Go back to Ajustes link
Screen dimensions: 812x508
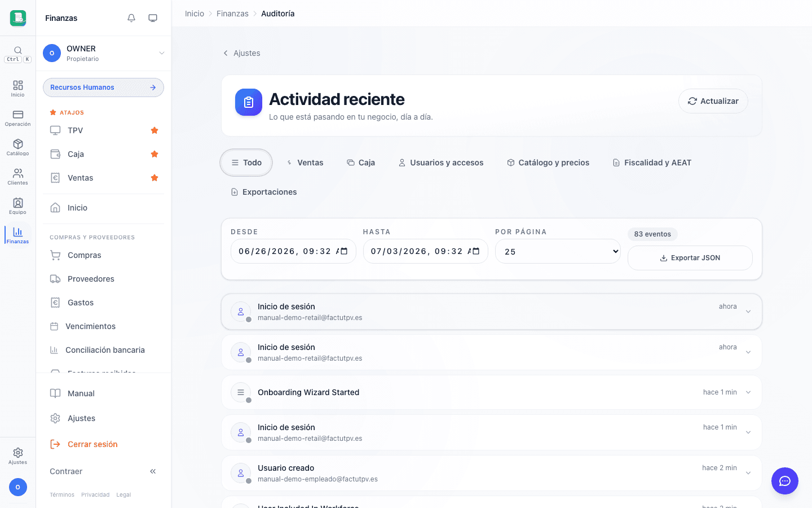point(241,53)
